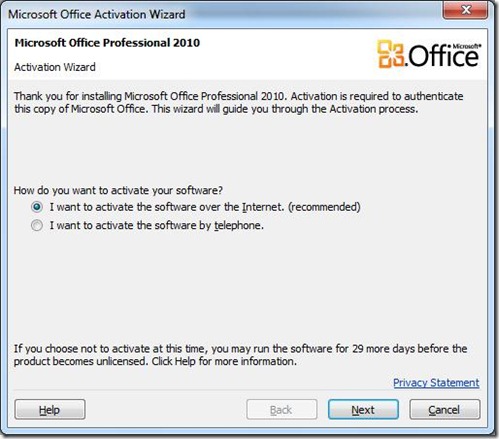Image resolution: width=499 pixels, height=439 pixels.
Task: Open the Privacy Statement link
Action: point(436,383)
